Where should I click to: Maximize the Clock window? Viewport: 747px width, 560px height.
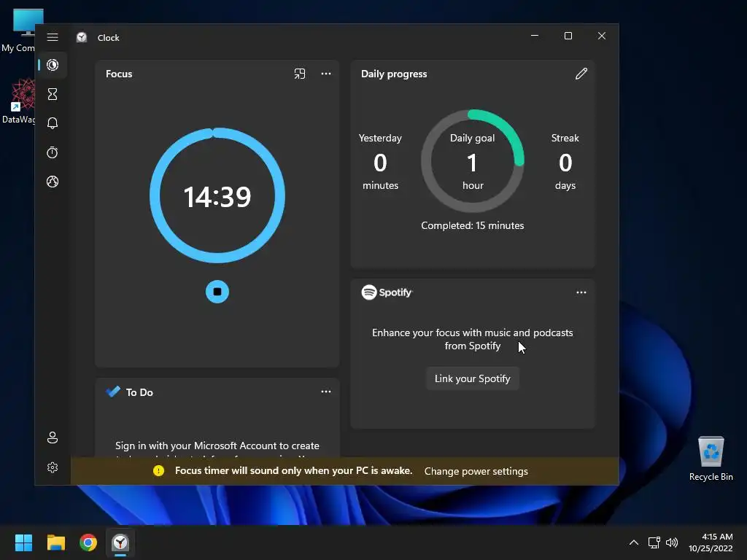[x=568, y=36]
